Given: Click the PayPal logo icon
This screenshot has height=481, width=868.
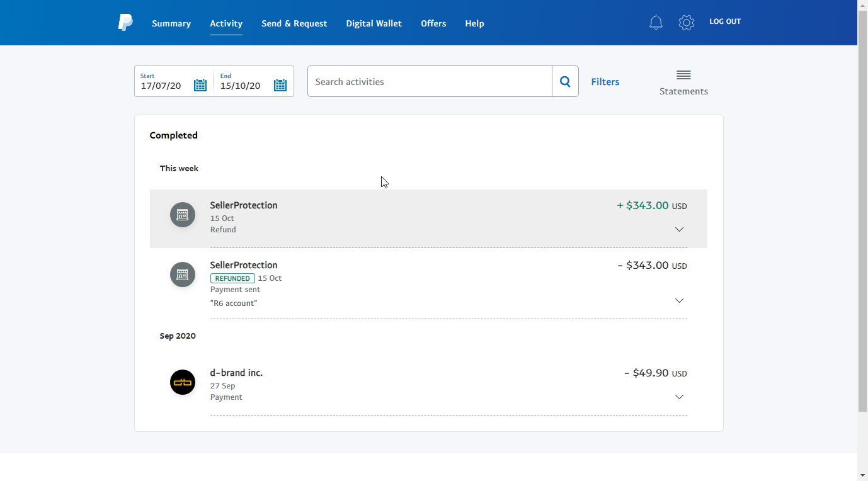Looking at the screenshot, I should click(x=125, y=23).
